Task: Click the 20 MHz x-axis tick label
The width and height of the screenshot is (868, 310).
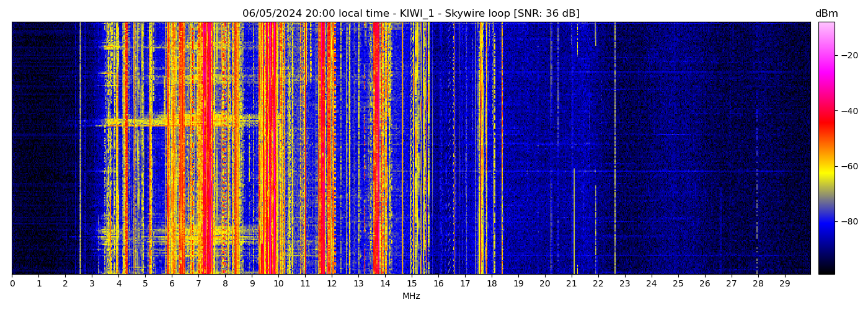Action: click(544, 284)
